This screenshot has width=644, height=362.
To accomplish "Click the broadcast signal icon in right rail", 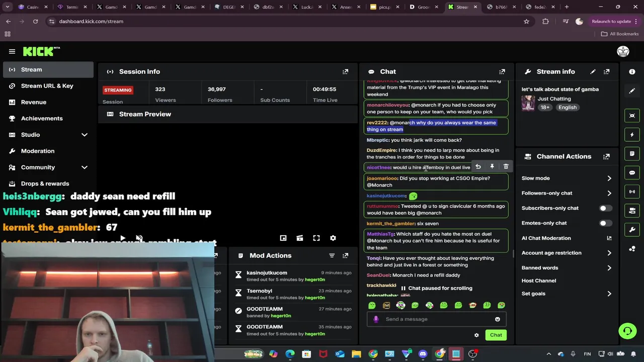I will (x=632, y=192).
